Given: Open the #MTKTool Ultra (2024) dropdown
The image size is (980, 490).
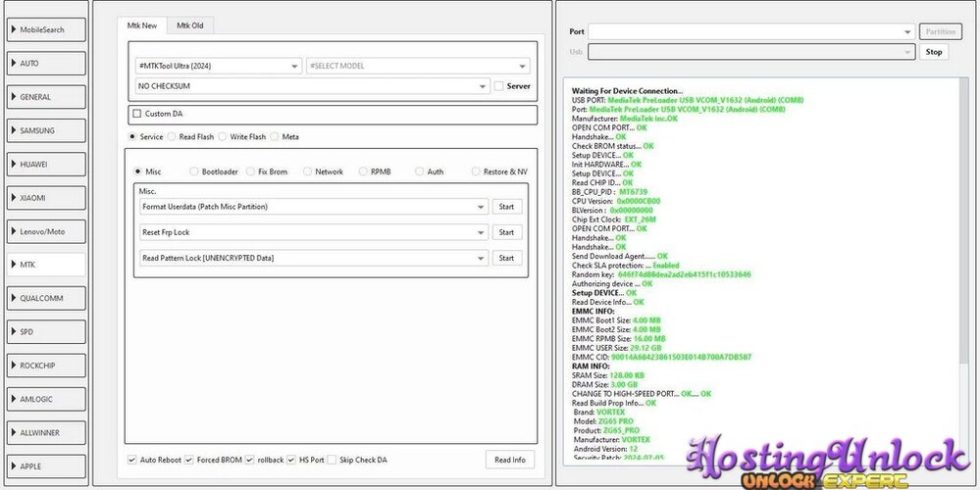Looking at the screenshot, I should coord(219,67).
